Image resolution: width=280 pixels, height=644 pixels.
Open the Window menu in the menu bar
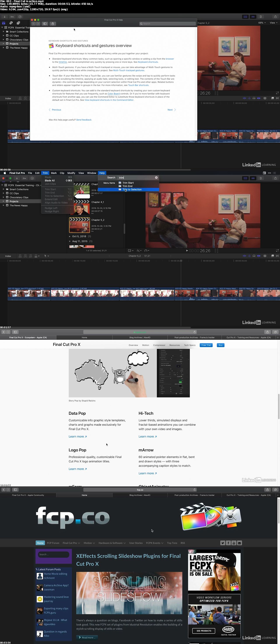tap(92, 173)
